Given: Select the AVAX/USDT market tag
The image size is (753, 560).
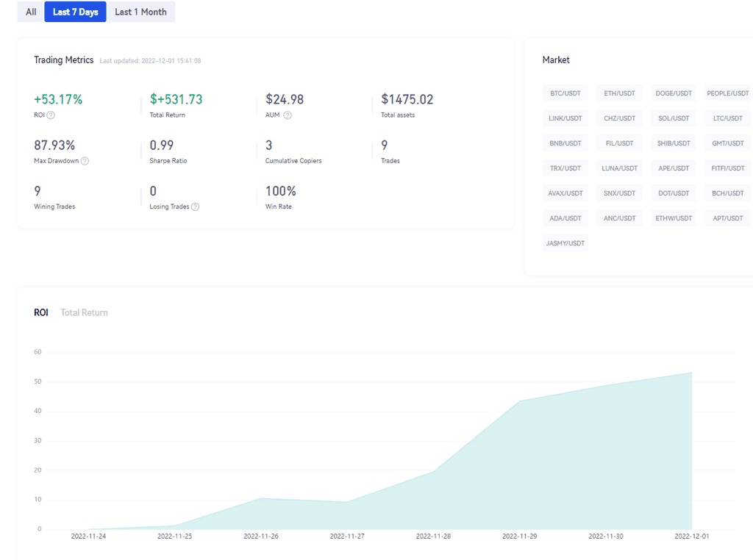Looking at the screenshot, I should pos(565,193).
